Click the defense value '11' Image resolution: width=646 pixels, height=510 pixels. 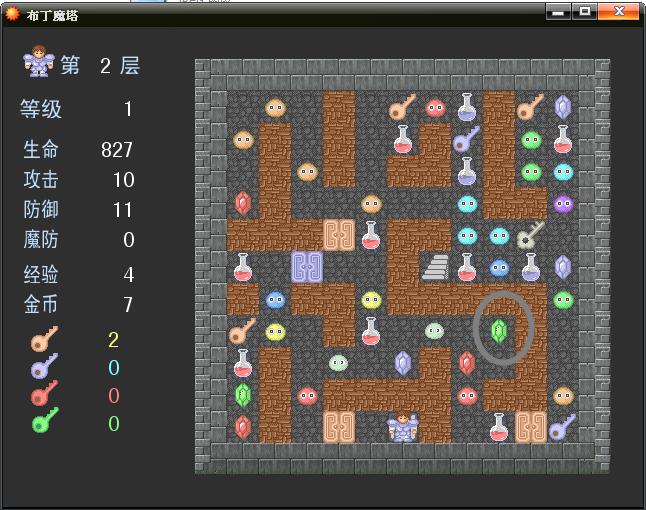[x=123, y=210]
